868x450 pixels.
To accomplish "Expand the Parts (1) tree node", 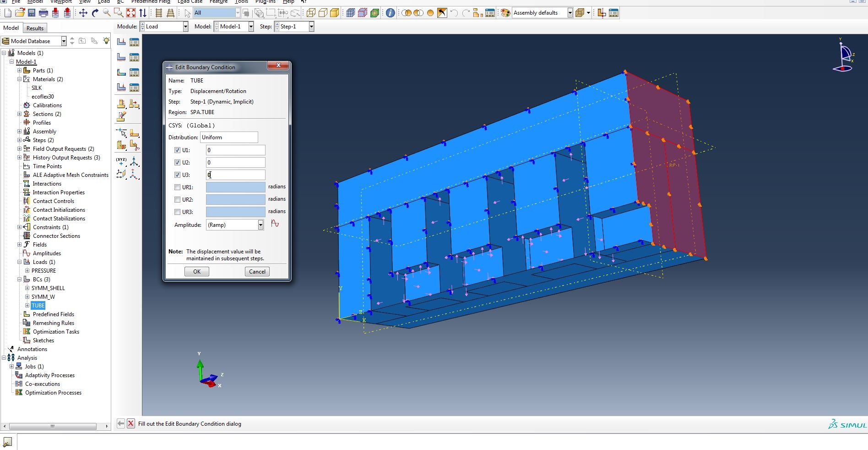I will coord(20,71).
